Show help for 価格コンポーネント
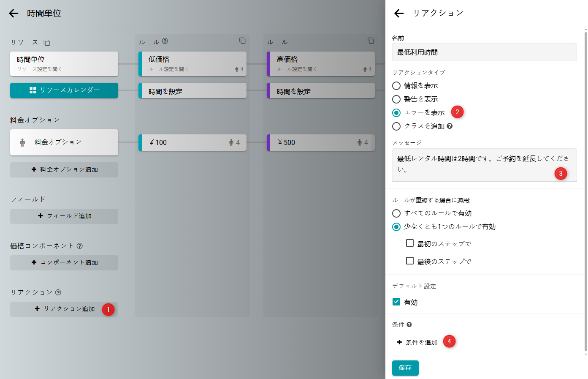The height and width of the screenshot is (379, 588). coord(80,246)
